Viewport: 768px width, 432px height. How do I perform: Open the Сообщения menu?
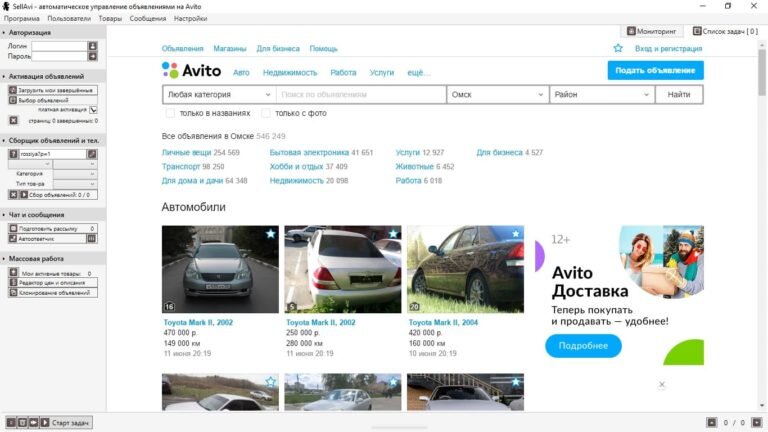coord(148,19)
